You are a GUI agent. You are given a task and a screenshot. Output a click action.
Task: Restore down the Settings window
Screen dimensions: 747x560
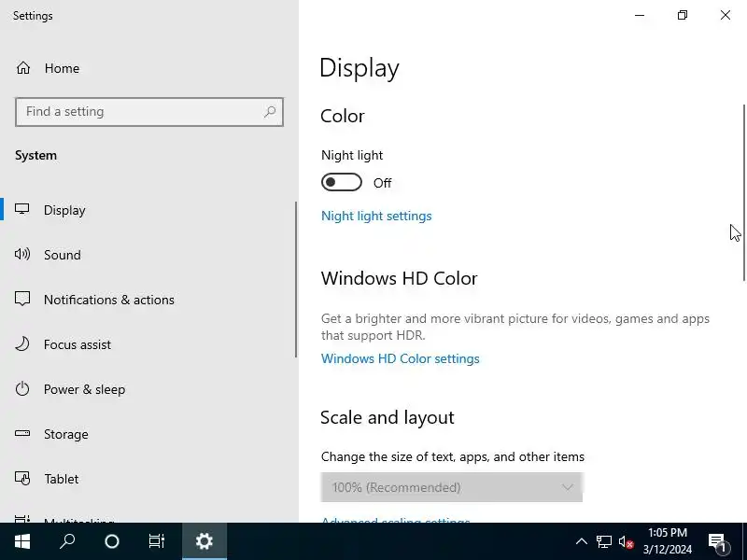(x=683, y=15)
